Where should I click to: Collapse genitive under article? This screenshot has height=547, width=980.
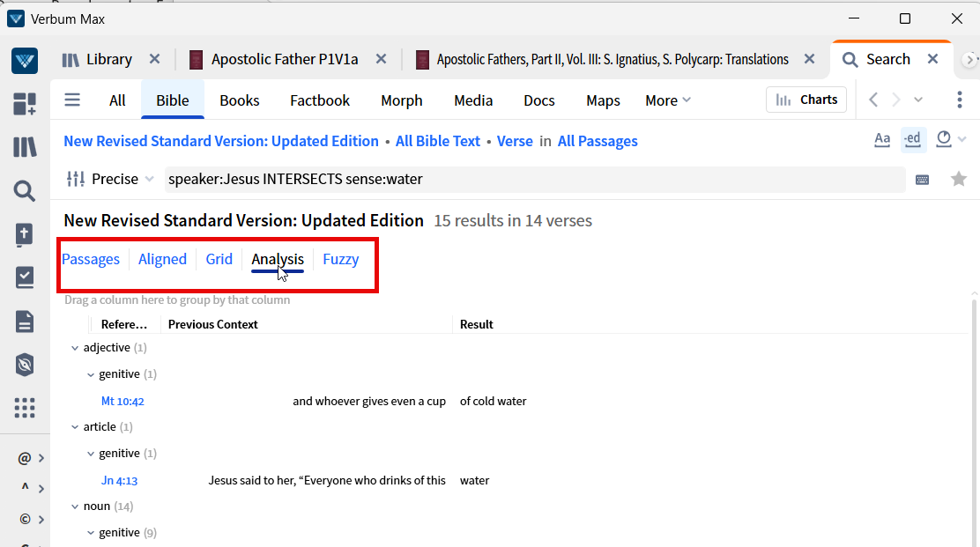[x=91, y=454]
